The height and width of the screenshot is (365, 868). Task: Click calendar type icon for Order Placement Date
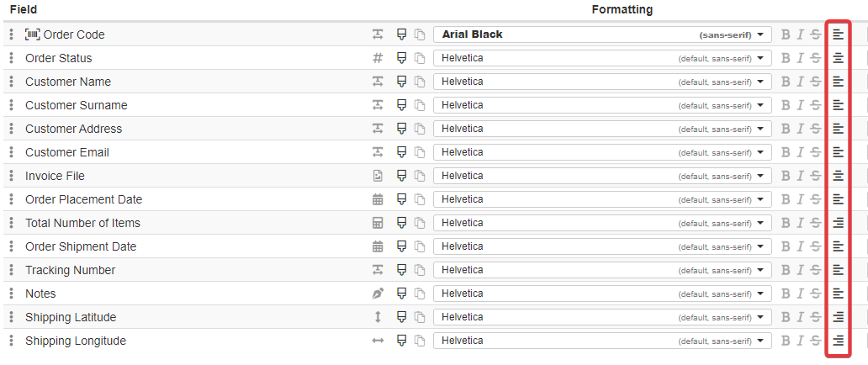click(x=378, y=199)
